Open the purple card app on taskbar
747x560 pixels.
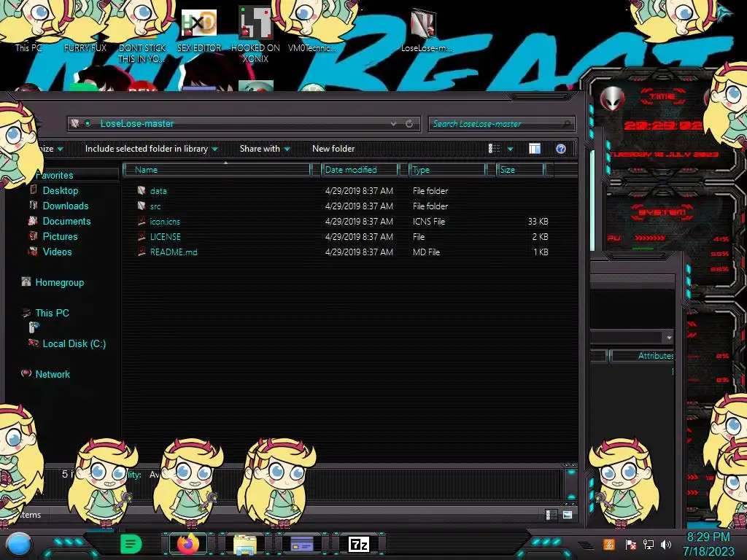tap(301, 544)
